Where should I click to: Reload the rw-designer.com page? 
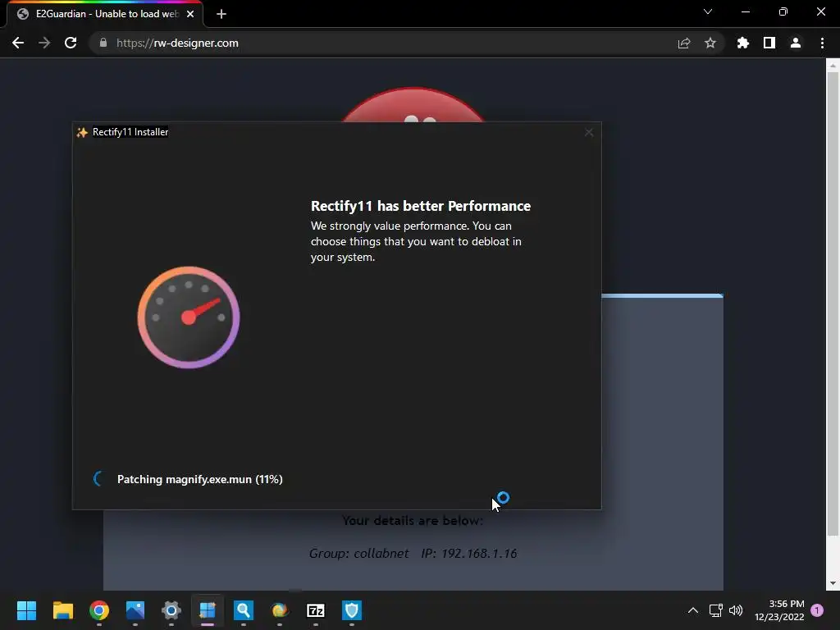click(71, 43)
